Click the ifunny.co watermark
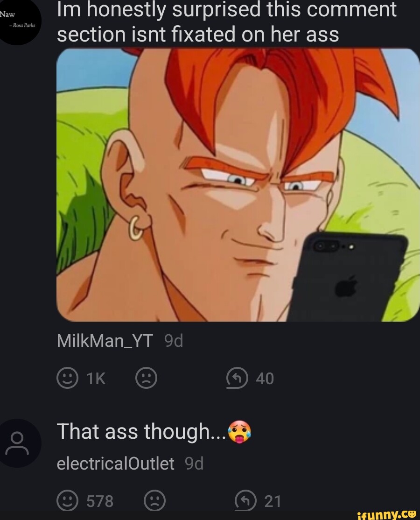This screenshot has height=520, width=420. coord(387,514)
